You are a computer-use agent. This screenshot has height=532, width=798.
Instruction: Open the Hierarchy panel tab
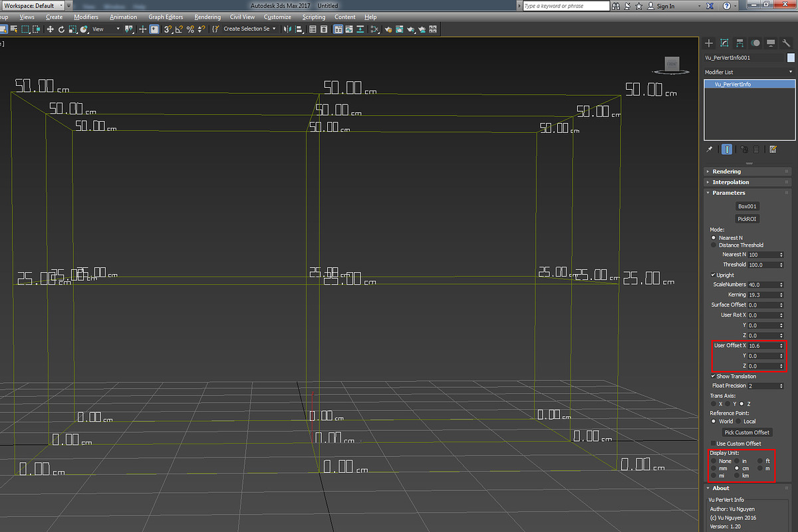(739, 43)
